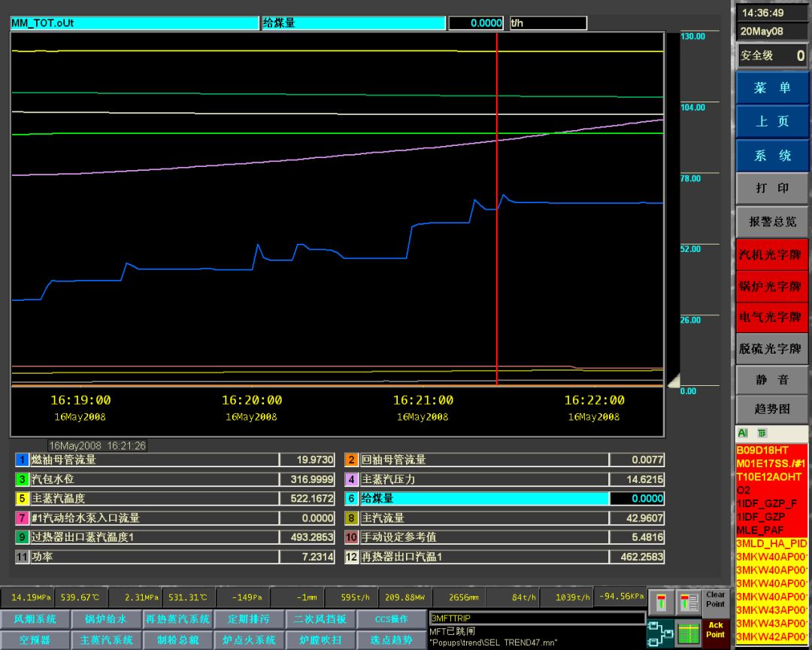Open the 系统 system button

click(x=771, y=156)
